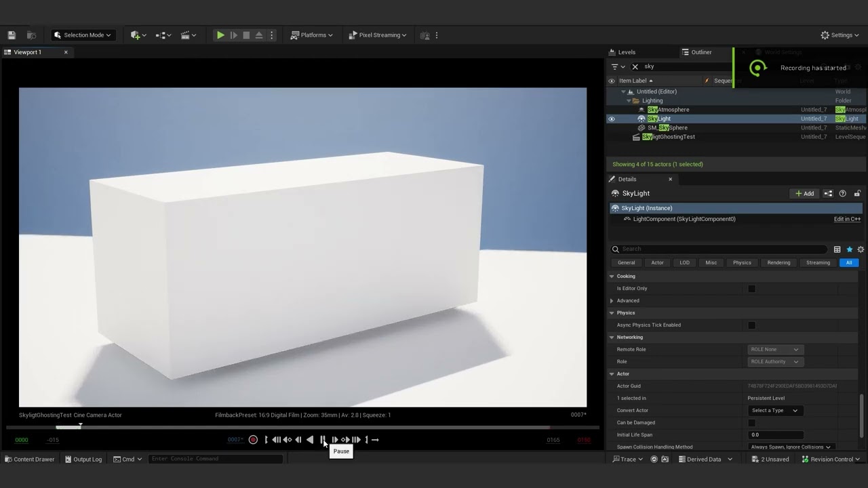Click the Initial Life Span field

coord(775,435)
